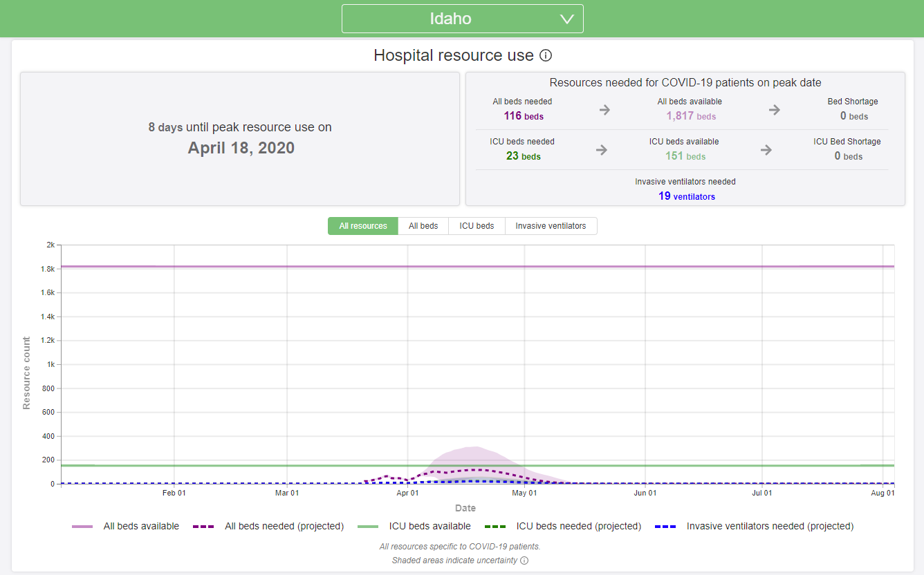Select the All resources tab
This screenshot has width=924, height=575.
[363, 226]
